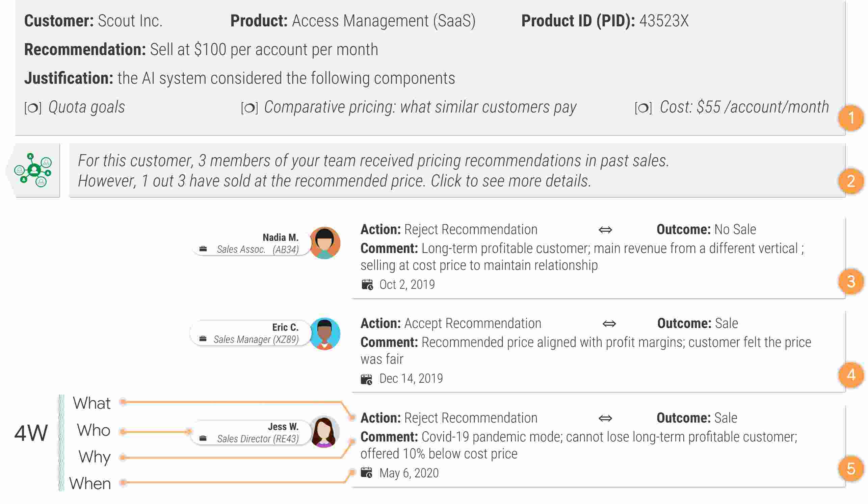Click Nadia's comment about selling at cost price
Screen dimensions: 868x504
click(582, 257)
